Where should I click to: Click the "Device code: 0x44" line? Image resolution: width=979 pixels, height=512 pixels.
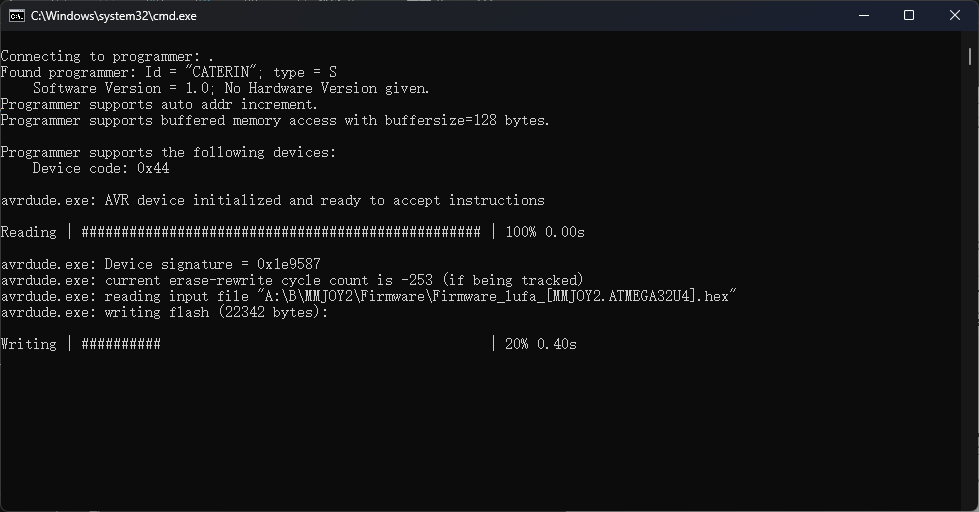(101, 169)
